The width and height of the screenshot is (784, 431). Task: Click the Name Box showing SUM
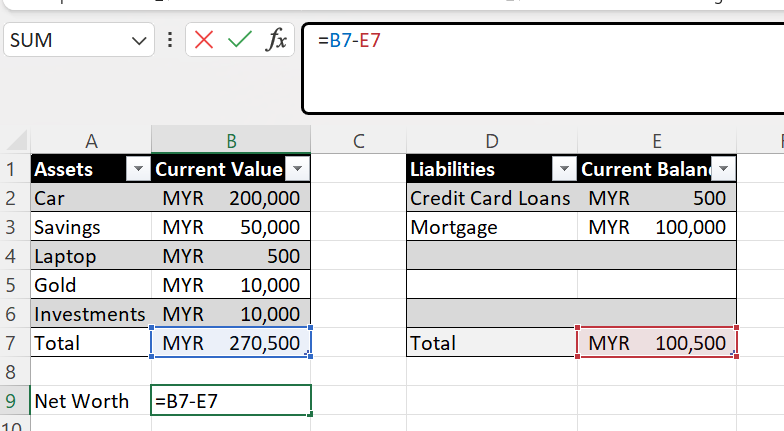65,41
